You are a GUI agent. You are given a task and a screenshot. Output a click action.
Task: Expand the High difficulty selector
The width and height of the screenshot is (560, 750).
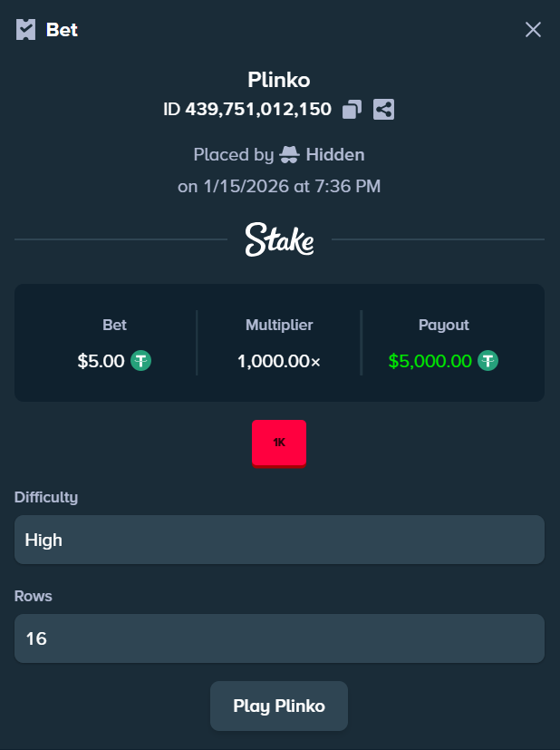[x=279, y=540]
